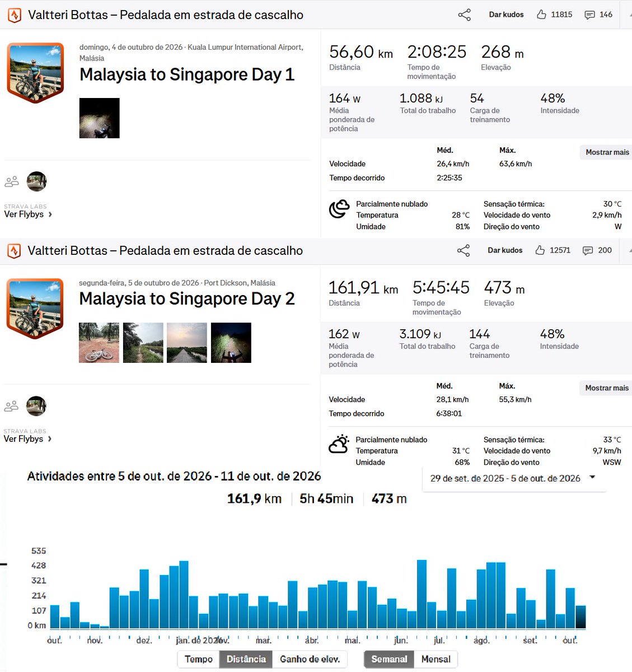Expand Ver Flybys chevron on Day 2

pyautogui.click(x=50, y=439)
